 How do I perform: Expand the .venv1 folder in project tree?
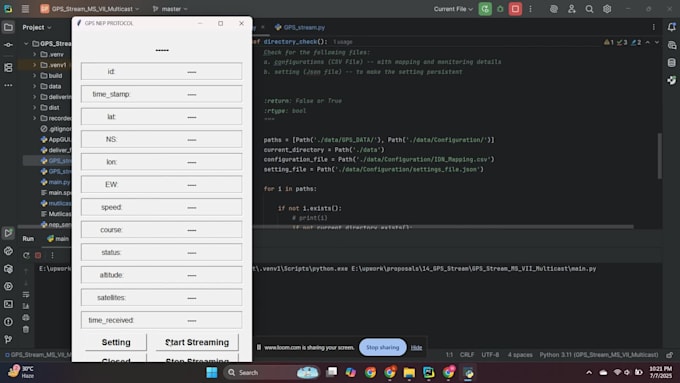[35, 65]
